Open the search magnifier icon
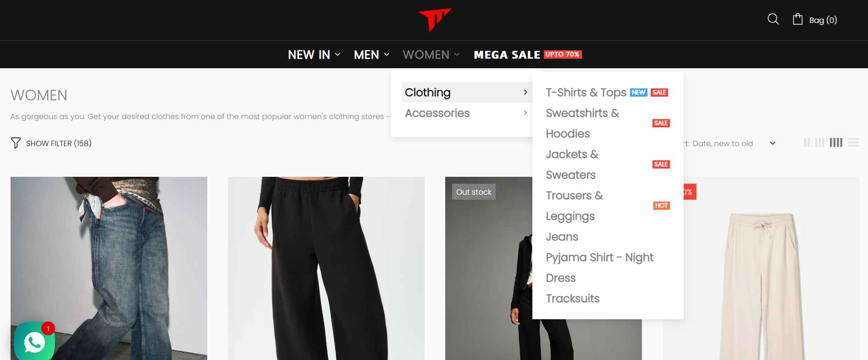This screenshot has height=360, width=868. 773,19
